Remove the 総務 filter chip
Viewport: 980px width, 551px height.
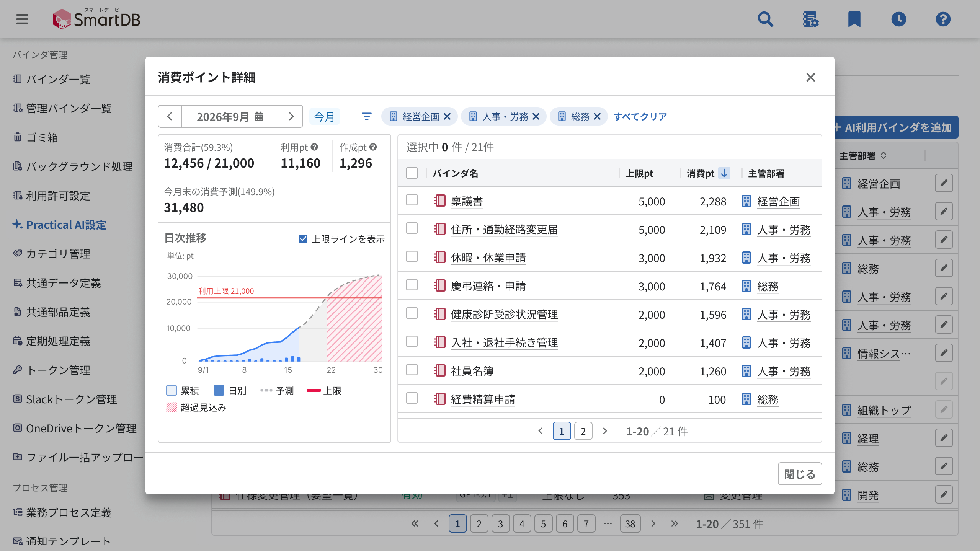597,116
